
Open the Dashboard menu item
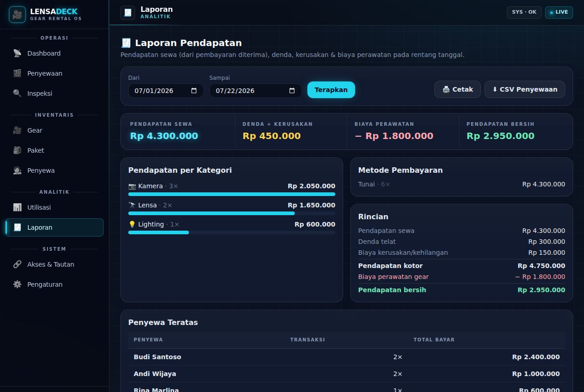point(54,53)
